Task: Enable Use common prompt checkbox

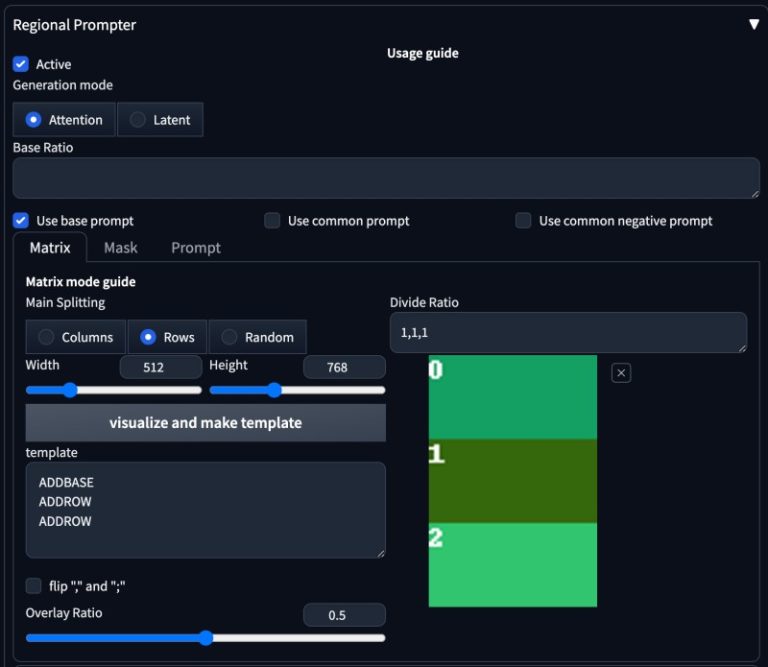Action: (x=272, y=220)
